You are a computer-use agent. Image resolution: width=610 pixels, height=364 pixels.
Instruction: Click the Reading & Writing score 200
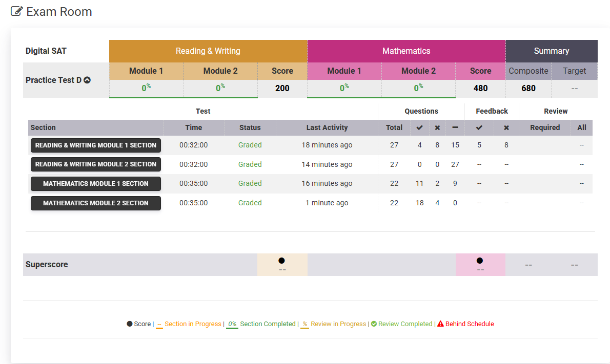[282, 88]
